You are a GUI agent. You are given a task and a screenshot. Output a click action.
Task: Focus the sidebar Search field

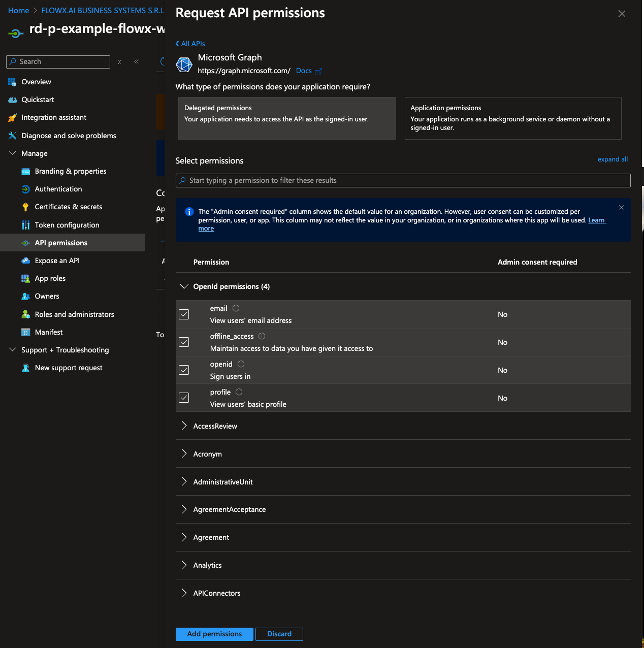tap(58, 62)
